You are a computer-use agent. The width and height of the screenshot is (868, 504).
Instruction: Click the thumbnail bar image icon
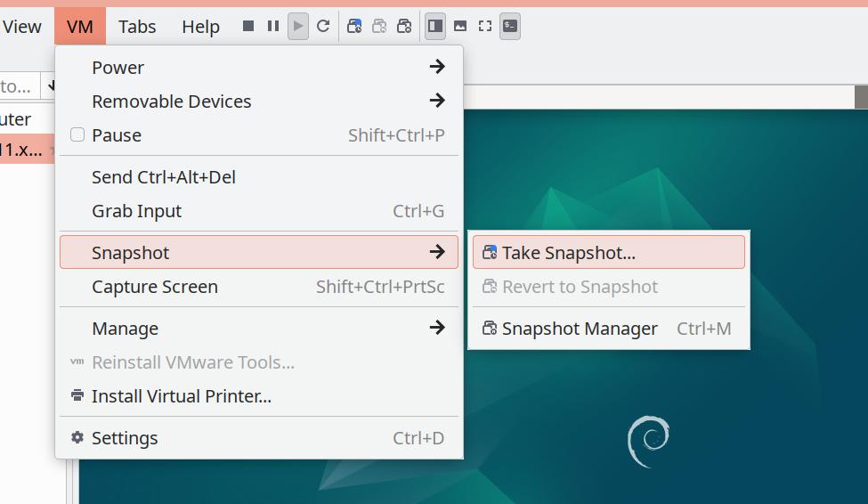coord(460,26)
